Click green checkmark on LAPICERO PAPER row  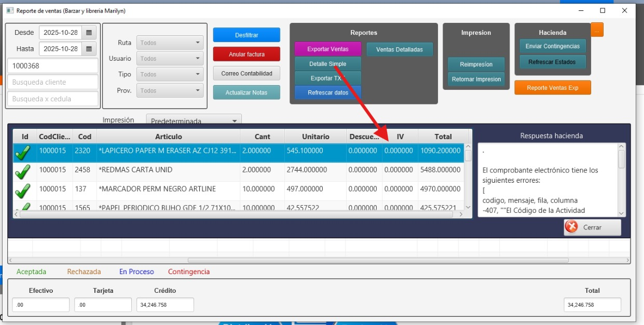click(23, 153)
